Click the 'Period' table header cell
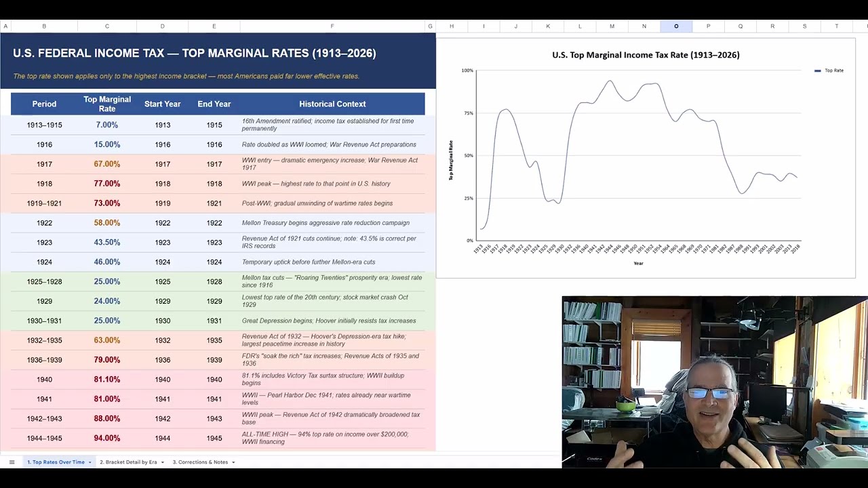This screenshot has height=488, width=868. coord(44,104)
